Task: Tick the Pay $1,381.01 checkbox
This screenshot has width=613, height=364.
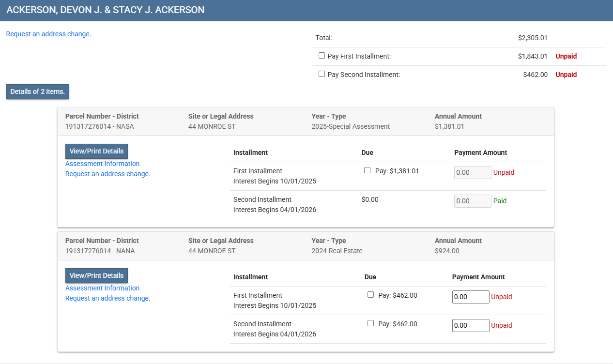Action: pos(367,170)
